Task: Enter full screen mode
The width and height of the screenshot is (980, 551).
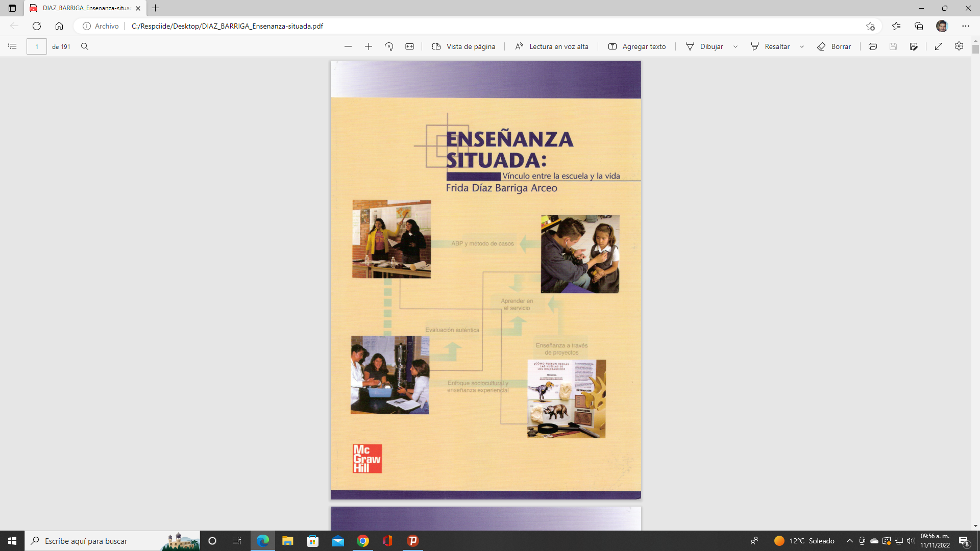Action: click(939, 46)
